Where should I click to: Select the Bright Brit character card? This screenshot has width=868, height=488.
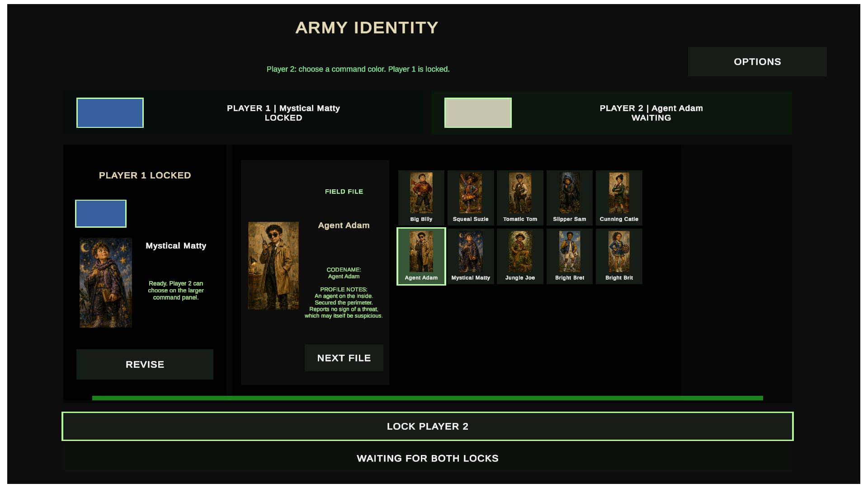point(619,256)
